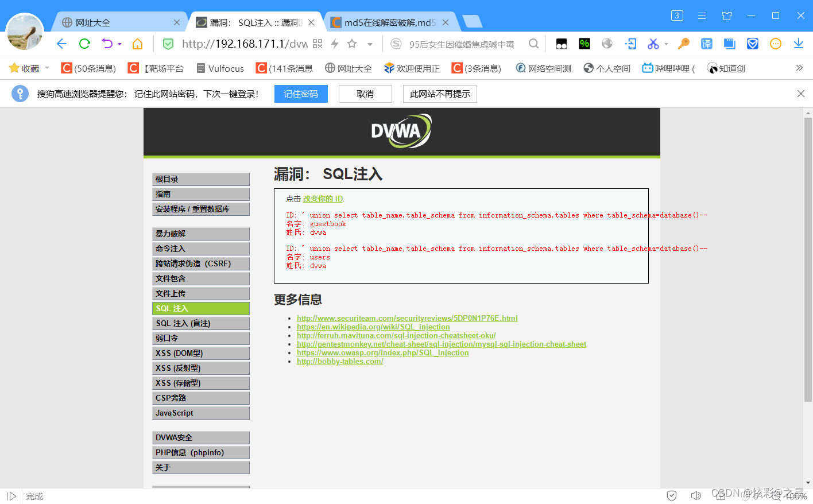Toggle the sound speaker icon in status bar

tap(696, 495)
